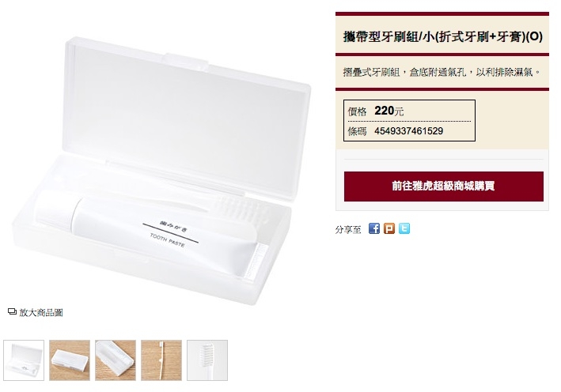Click the barcode number 4549337461529

[408, 131]
